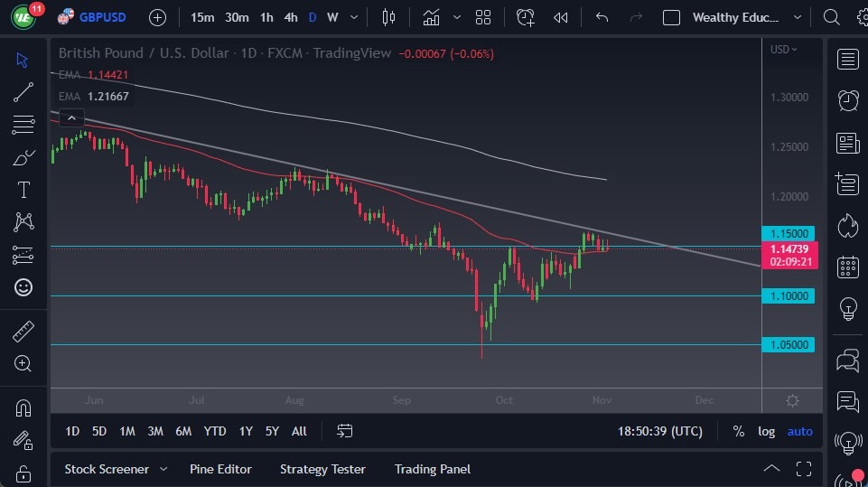Image resolution: width=868 pixels, height=487 pixels.
Task: Switch to the Pine Editor tab
Action: pos(220,469)
